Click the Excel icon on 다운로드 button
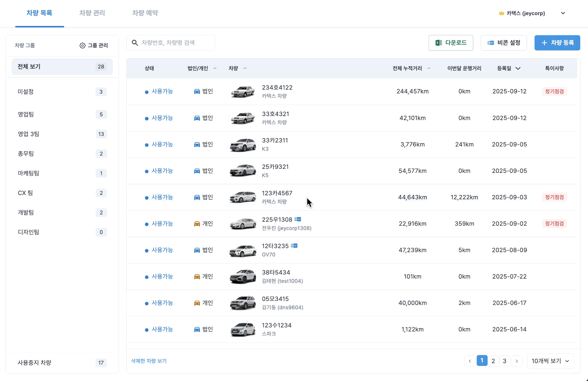The width and height of the screenshot is (588, 381). pyautogui.click(x=439, y=43)
